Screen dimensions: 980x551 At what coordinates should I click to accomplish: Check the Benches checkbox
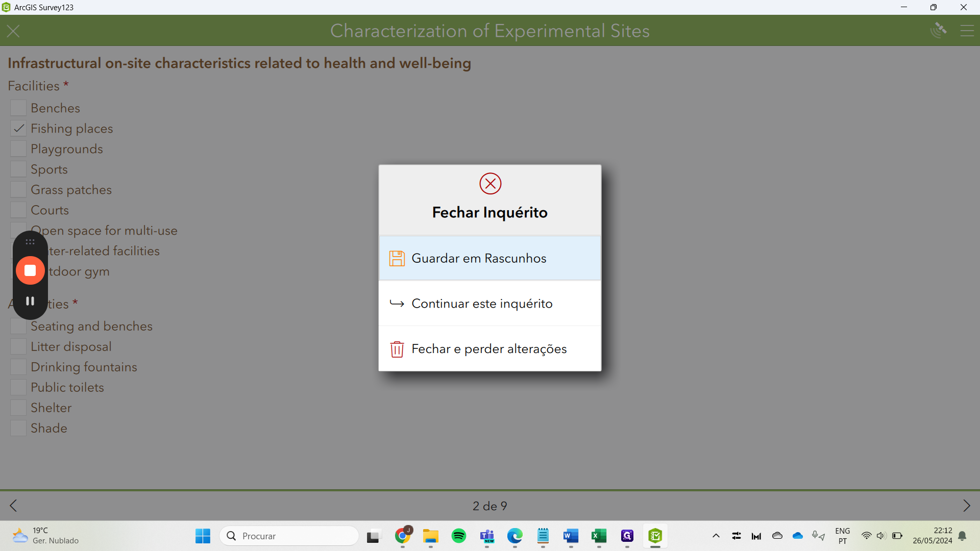(18, 108)
